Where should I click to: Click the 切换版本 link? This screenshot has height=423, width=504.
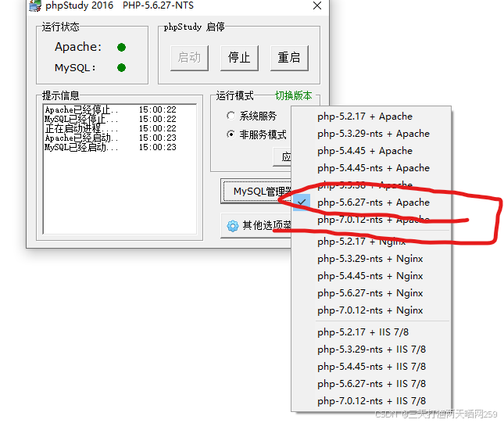(x=294, y=95)
